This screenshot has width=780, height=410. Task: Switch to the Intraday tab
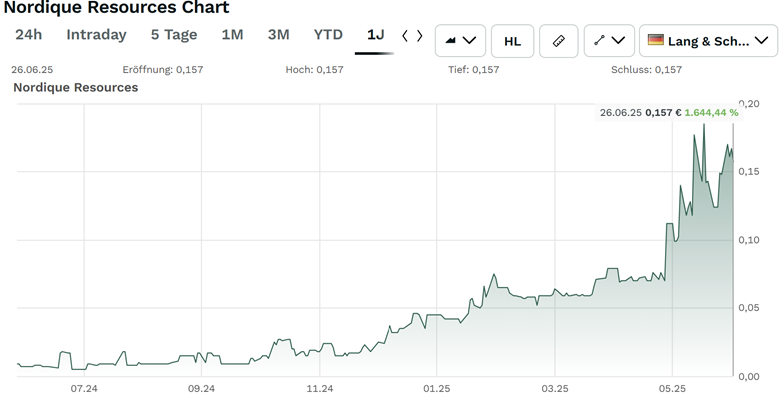(x=96, y=35)
